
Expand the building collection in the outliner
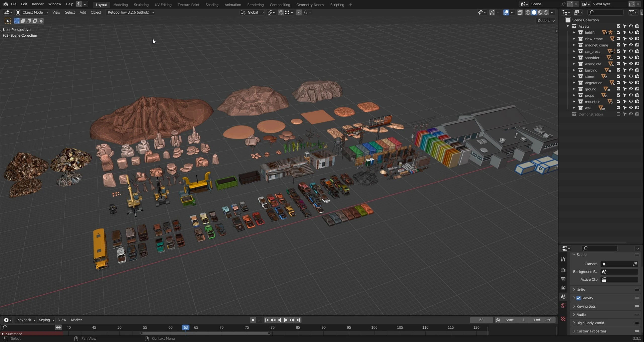tap(574, 70)
